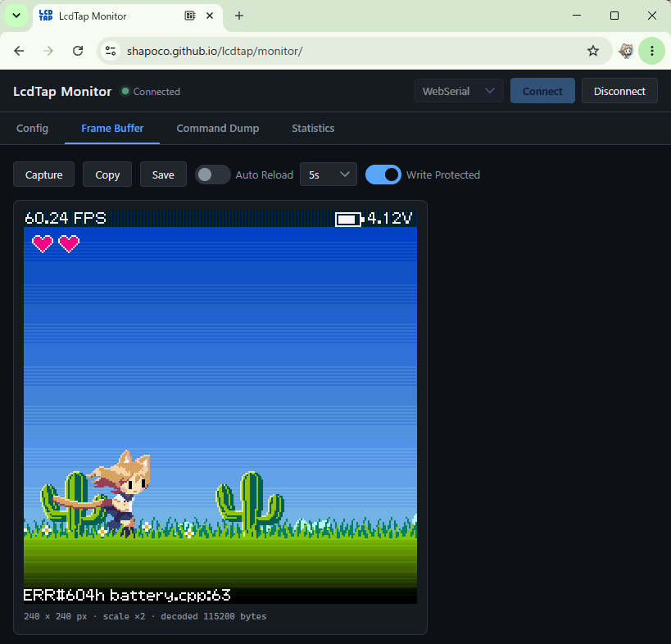Screen dimensions: 671x644
Task: Maximize the browser window
Action: point(614,16)
